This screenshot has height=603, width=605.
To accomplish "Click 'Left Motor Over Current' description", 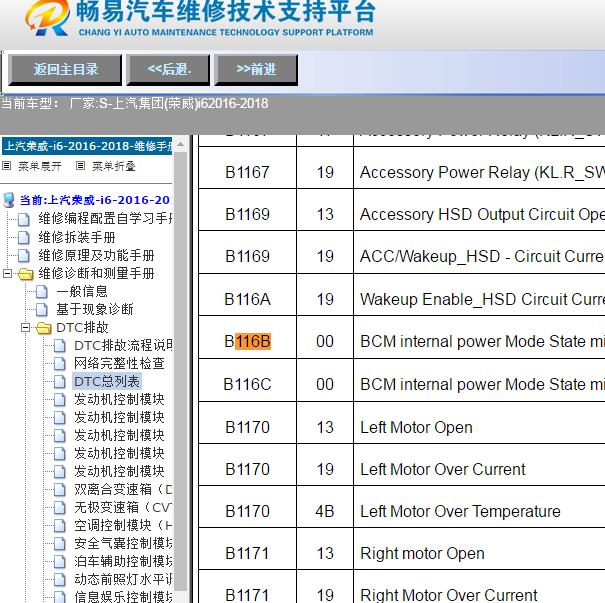I will pos(443,470).
